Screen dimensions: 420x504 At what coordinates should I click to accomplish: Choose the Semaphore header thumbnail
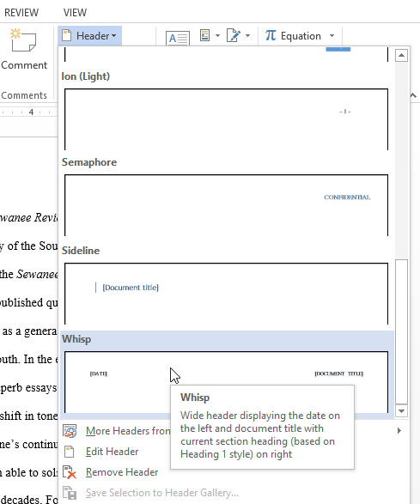pyautogui.click(x=227, y=205)
